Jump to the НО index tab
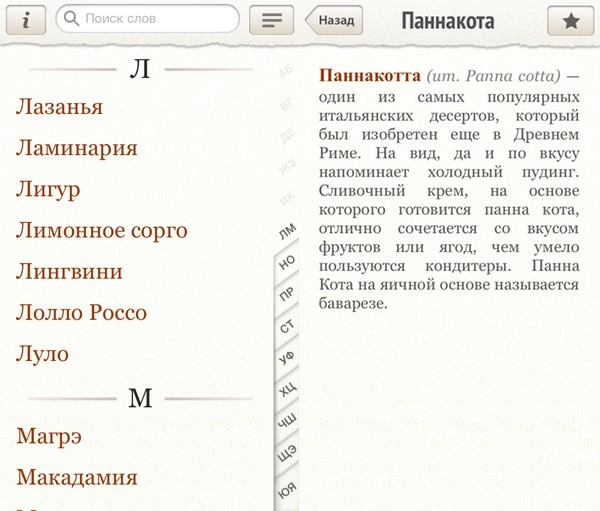Image resolution: width=600 pixels, height=511 pixels. tap(286, 262)
